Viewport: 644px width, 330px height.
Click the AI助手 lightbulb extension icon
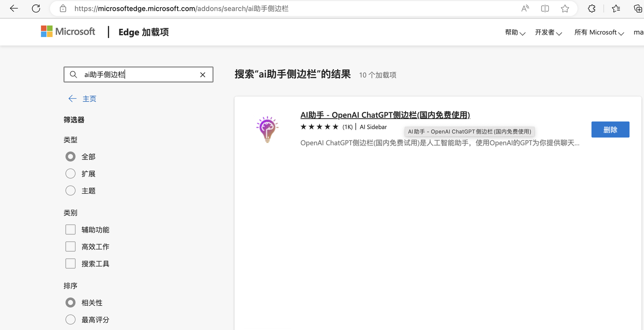tap(267, 129)
